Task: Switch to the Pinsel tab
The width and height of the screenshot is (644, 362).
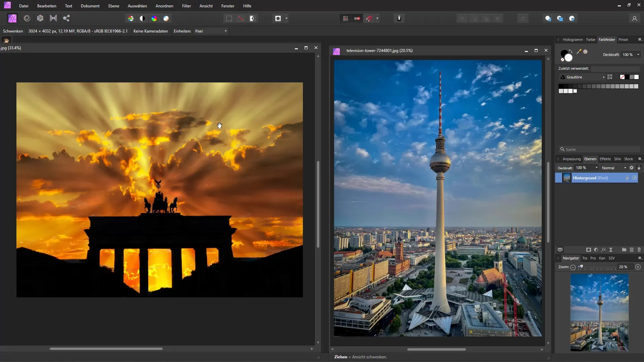Action: pos(623,40)
